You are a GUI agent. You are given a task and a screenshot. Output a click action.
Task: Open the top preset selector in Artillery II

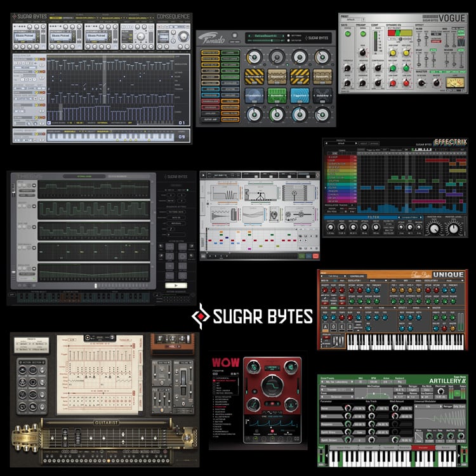(337, 382)
